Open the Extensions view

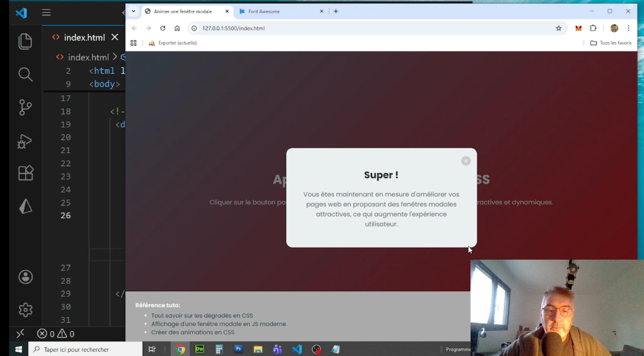click(25, 173)
